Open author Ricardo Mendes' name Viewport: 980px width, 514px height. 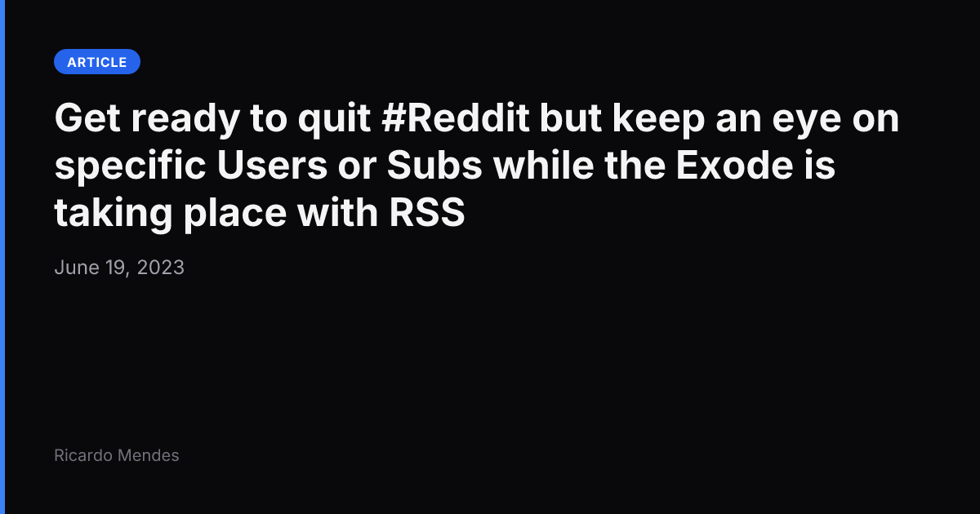tap(117, 455)
